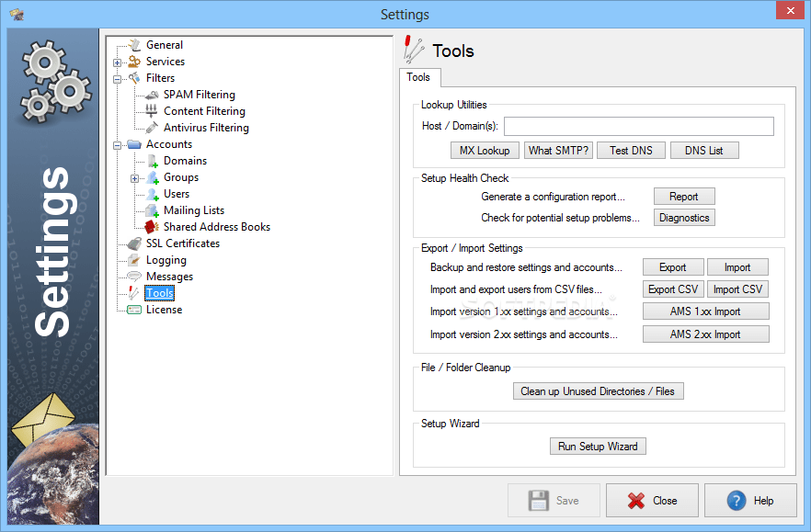Viewport: 811px width, 532px height.
Task: Generate a configuration Report
Action: pyautogui.click(x=684, y=196)
